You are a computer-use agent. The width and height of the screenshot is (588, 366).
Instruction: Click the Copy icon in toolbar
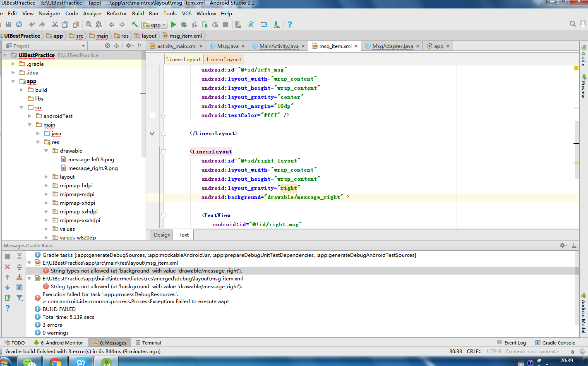tap(65, 24)
